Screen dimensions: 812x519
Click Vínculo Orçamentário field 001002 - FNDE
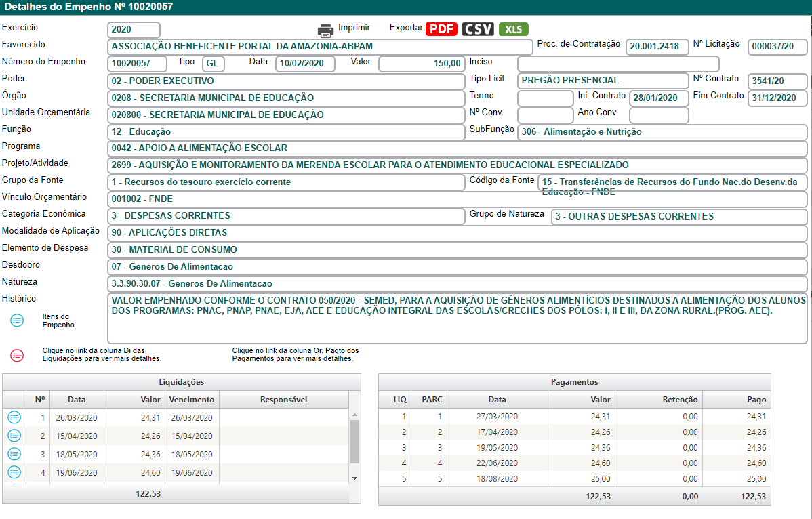coord(458,199)
